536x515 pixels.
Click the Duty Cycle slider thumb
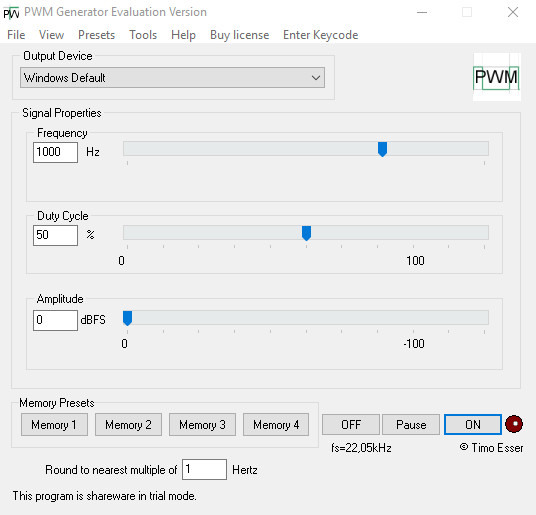[x=306, y=233]
